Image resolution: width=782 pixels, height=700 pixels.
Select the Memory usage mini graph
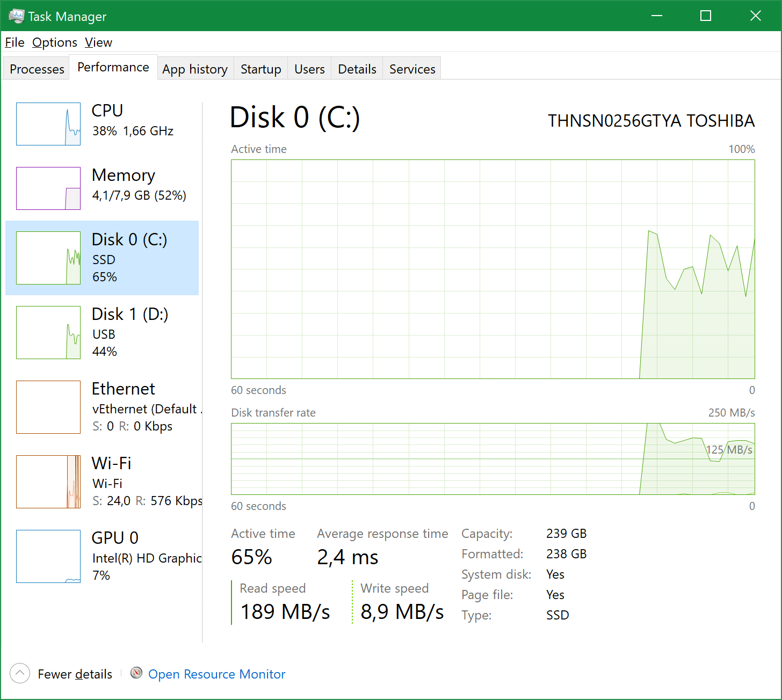tap(48, 188)
